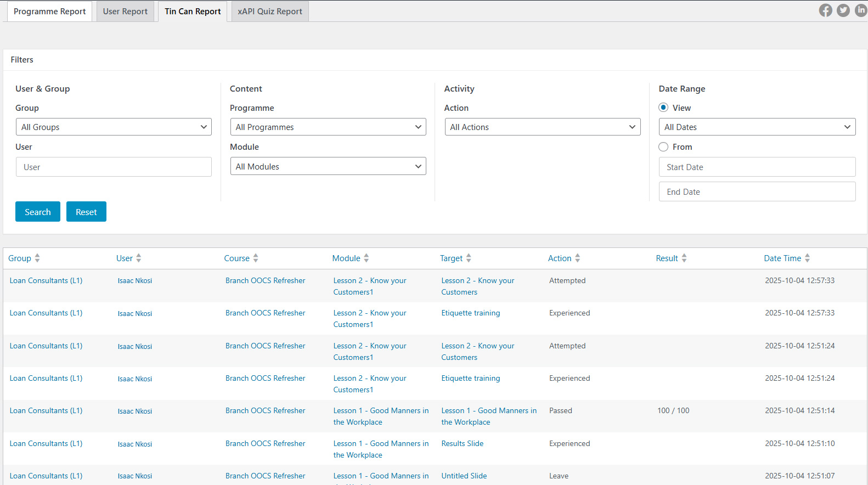Click into the Start Date field
This screenshot has height=485, width=868.
point(757,167)
